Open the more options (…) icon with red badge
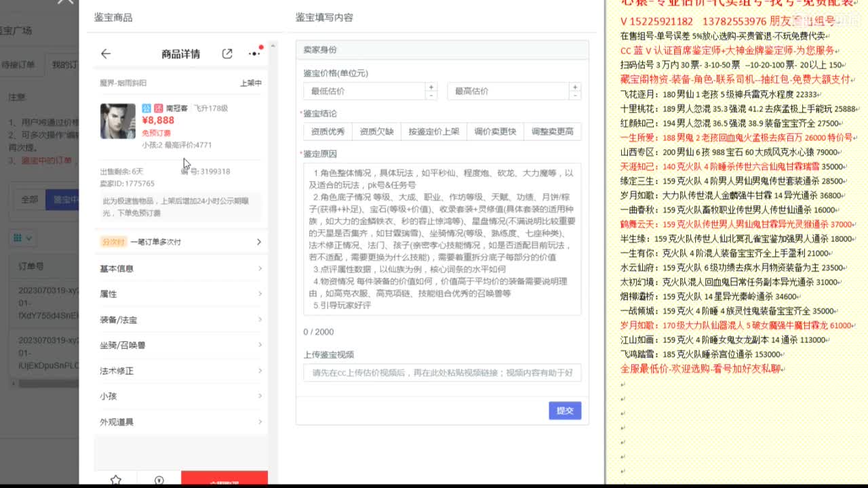 tap(254, 54)
